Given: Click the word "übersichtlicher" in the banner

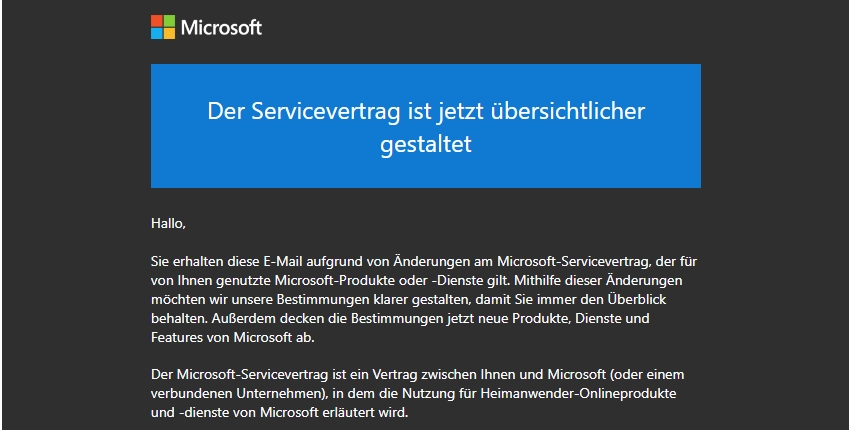Looking at the screenshot, I should click(x=568, y=111).
